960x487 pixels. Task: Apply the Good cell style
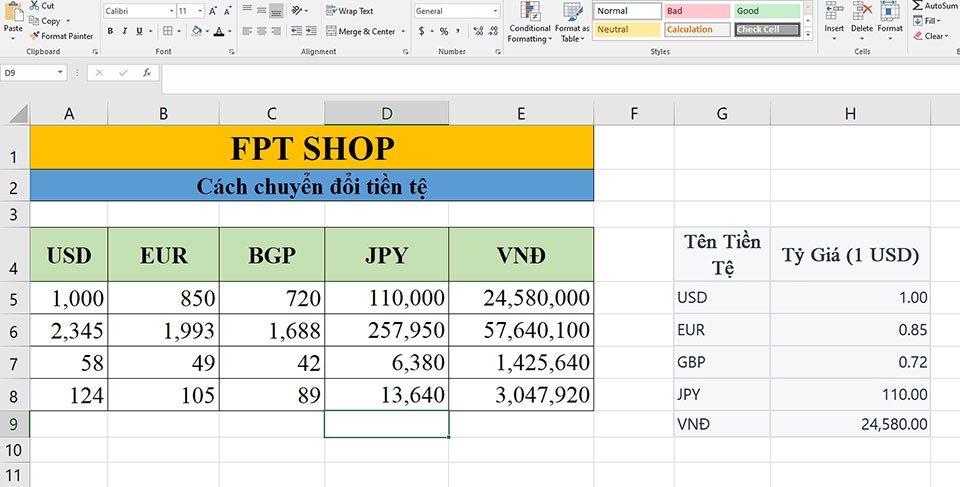[767, 11]
